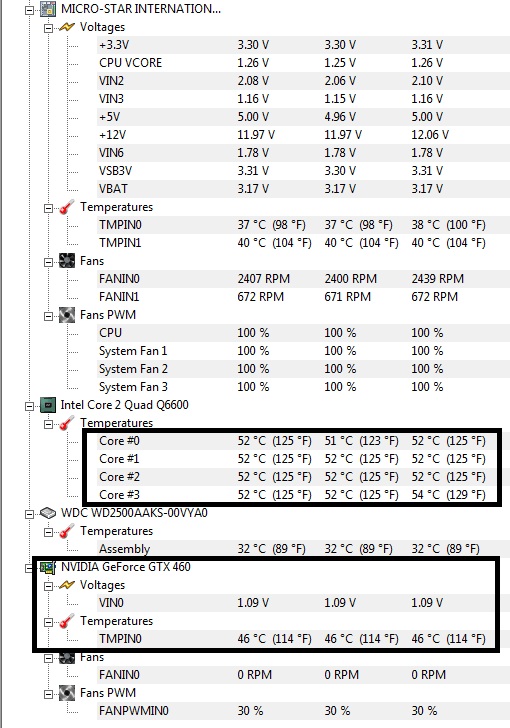Select the System Fan 2 row
510x728 pixels.
(x=303, y=369)
